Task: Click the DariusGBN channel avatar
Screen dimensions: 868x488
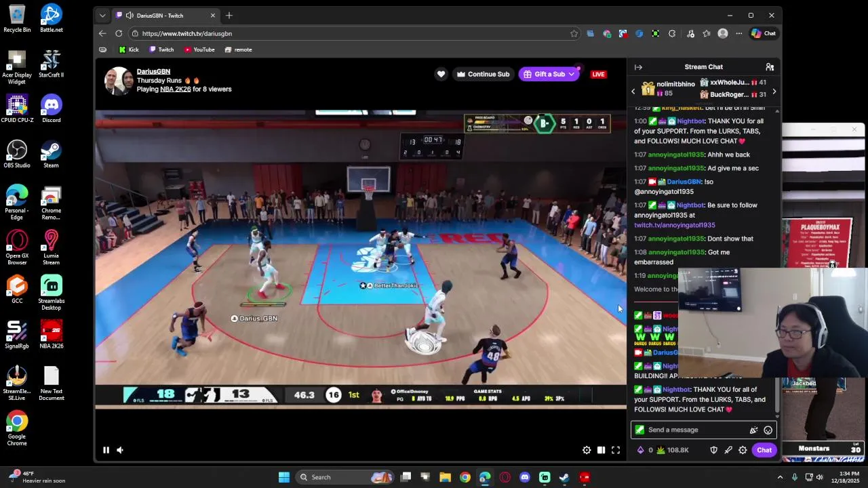Action: pyautogui.click(x=118, y=81)
